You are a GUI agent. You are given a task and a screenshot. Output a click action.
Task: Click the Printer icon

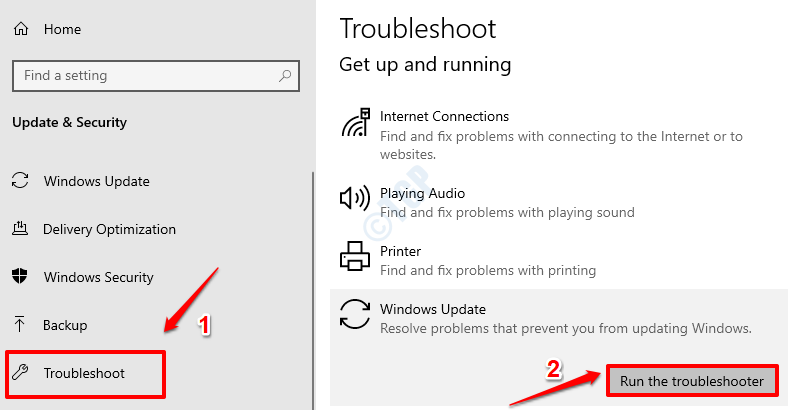pyautogui.click(x=355, y=256)
